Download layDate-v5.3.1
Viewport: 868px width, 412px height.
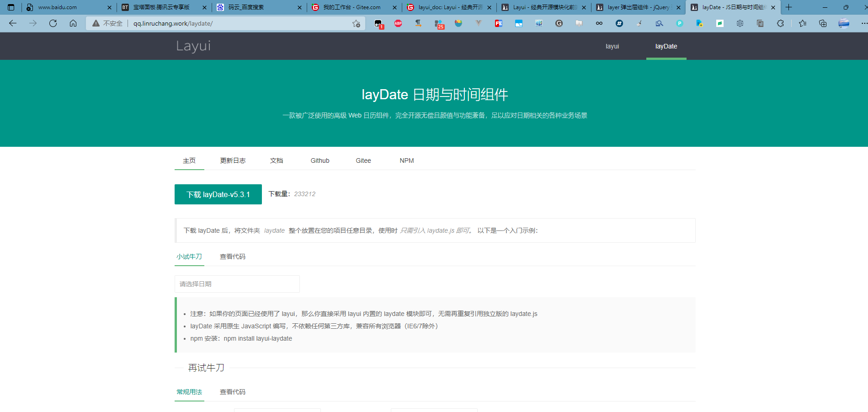click(x=218, y=194)
